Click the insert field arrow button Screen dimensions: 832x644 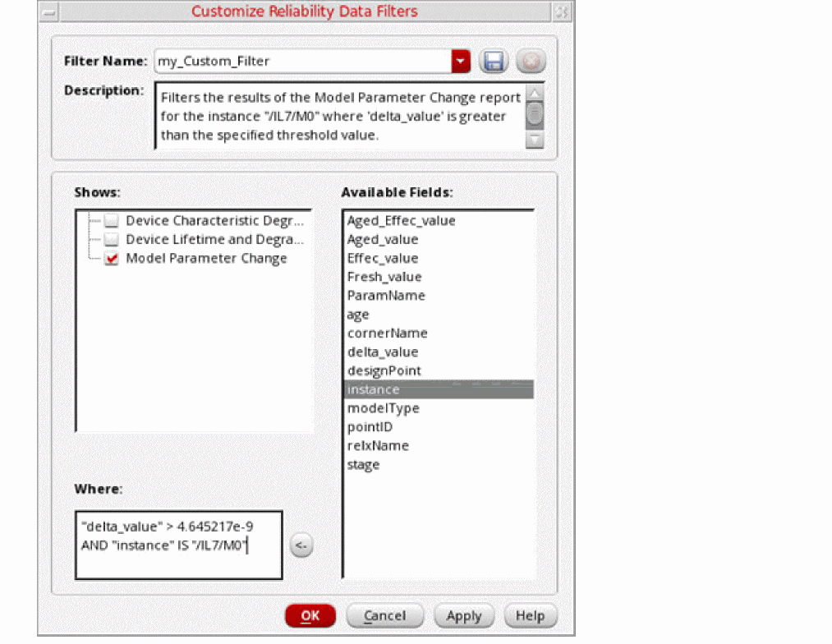coord(301,545)
